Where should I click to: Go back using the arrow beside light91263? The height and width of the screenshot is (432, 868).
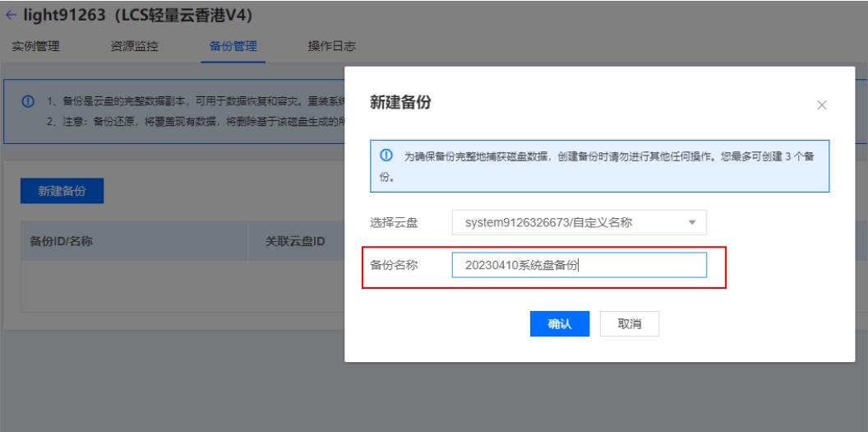[11, 15]
